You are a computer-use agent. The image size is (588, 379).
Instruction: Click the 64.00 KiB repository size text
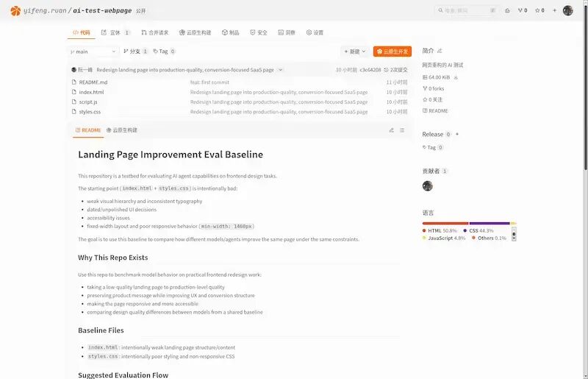pos(439,77)
